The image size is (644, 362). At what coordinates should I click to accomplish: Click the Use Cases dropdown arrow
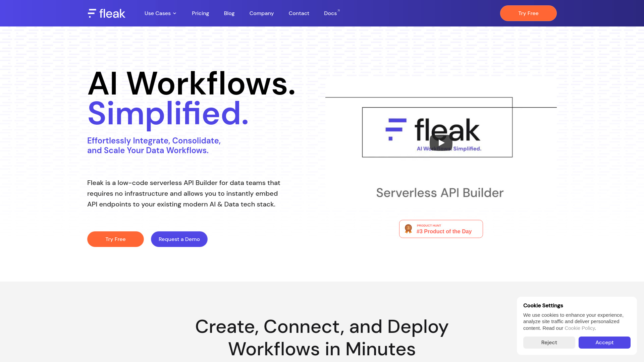175,13
